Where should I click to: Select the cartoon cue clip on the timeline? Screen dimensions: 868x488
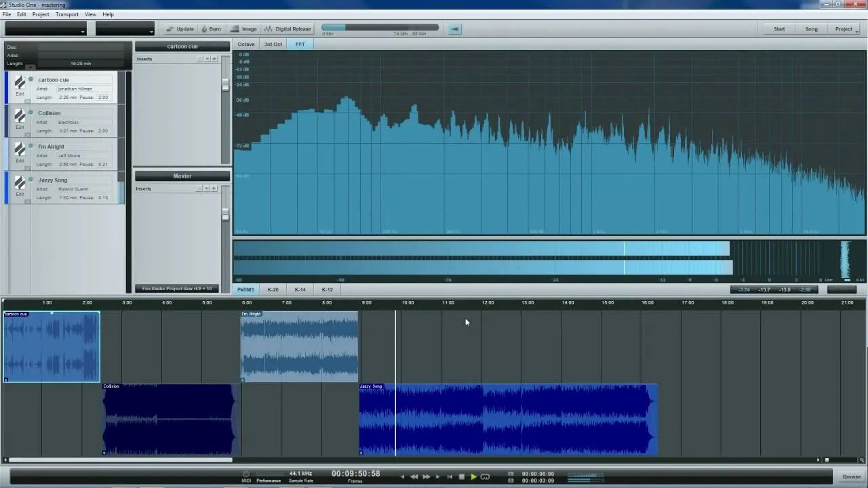point(52,346)
